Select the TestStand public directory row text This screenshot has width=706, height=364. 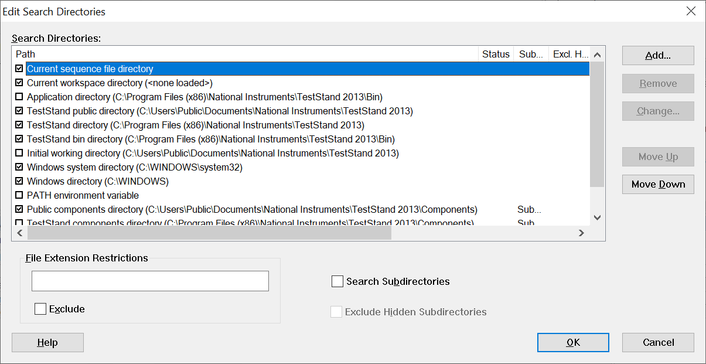coord(220,111)
